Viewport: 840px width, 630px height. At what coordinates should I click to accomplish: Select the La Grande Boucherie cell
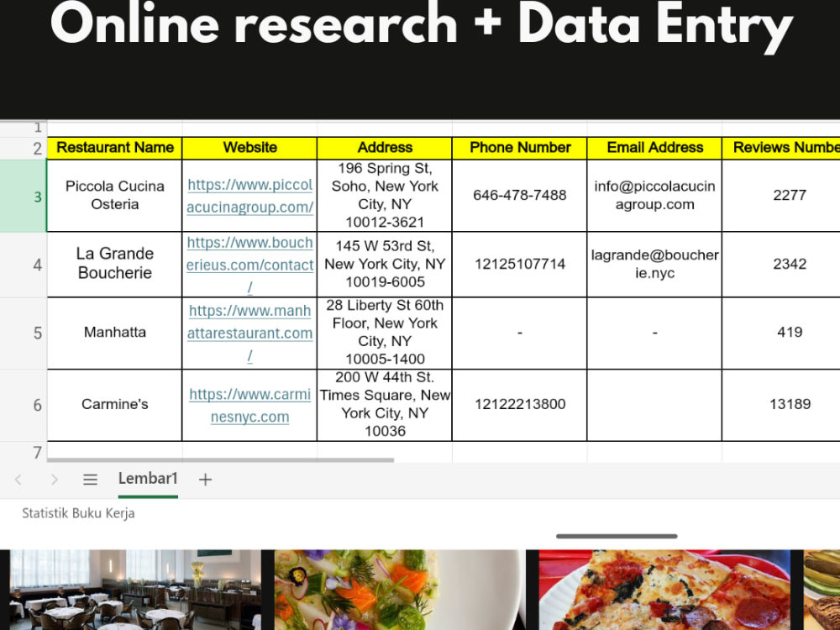coord(114,265)
